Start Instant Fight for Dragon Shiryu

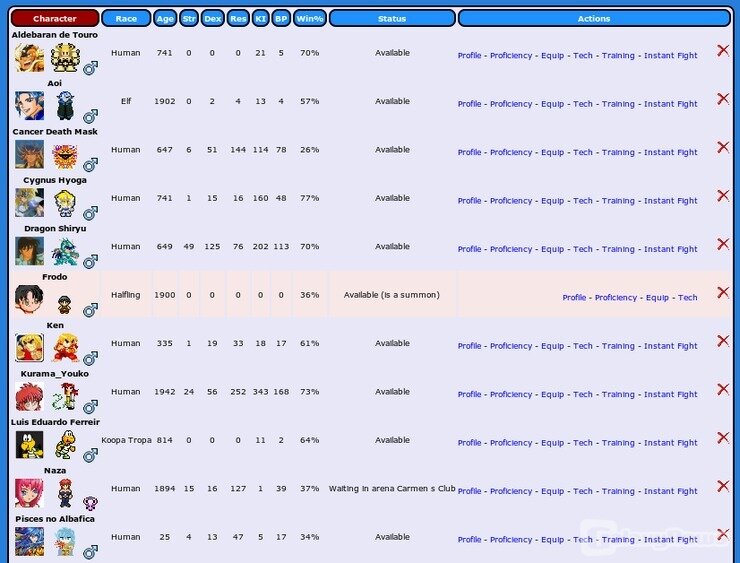(671, 250)
